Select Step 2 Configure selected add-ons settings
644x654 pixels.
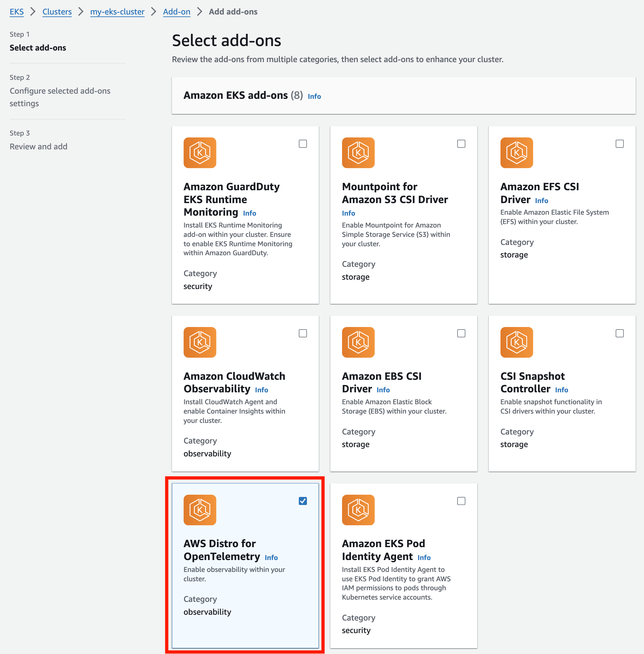click(x=60, y=97)
